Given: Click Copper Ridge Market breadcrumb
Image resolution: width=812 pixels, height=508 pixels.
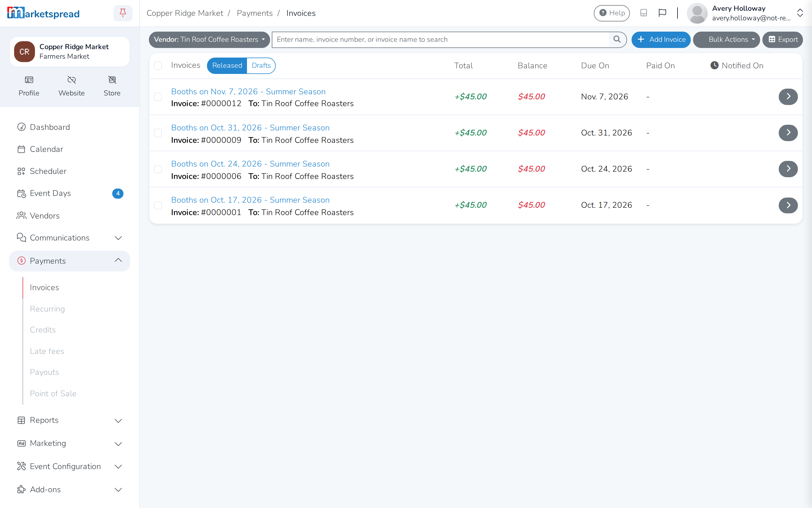Looking at the screenshot, I should (x=185, y=13).
